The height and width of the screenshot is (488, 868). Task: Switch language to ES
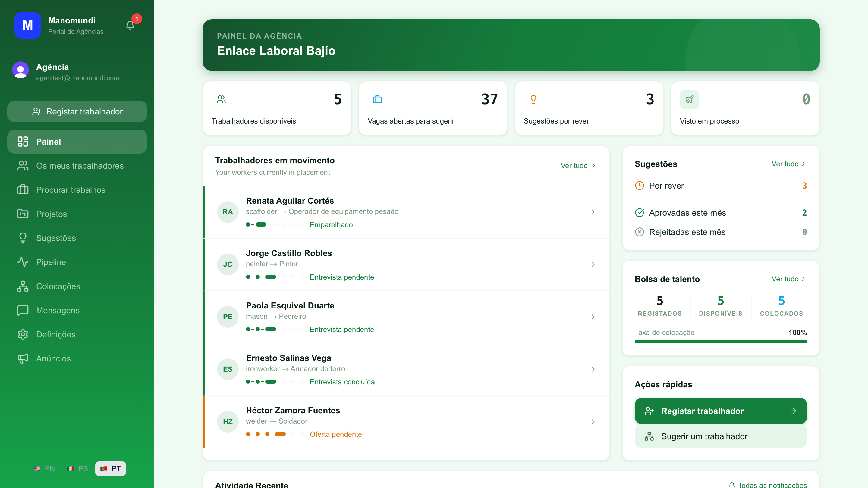[78, 468]
